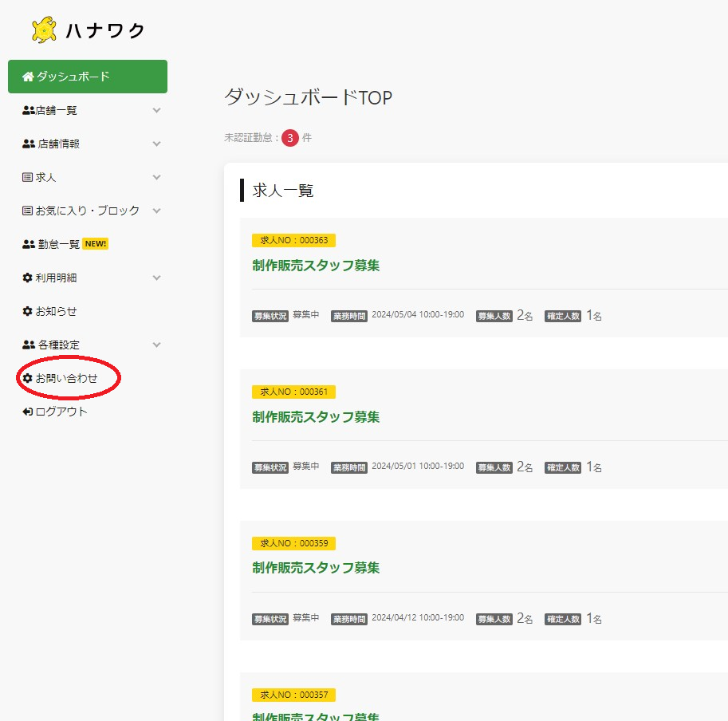Click the gear icon beside 利用明細
Screen dimensions: 728x721
(x=28, y=278)
